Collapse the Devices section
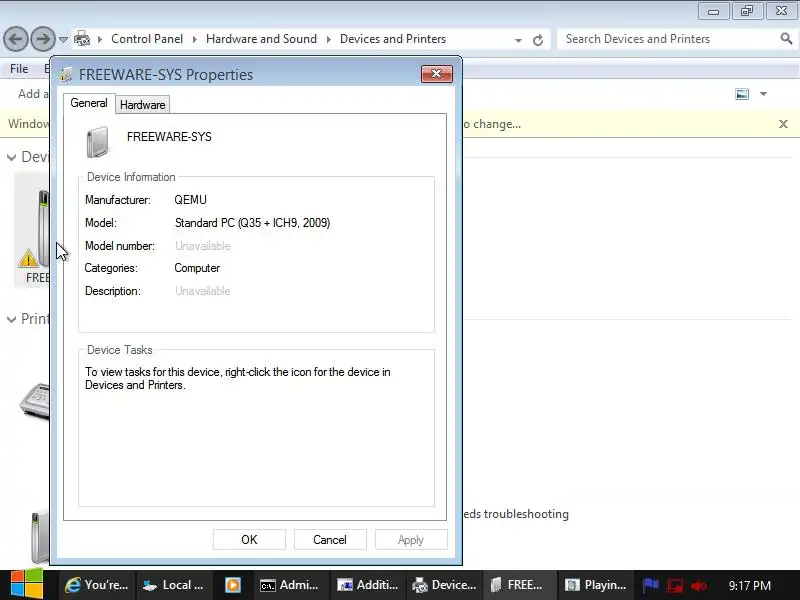Viewport: 800px width, 600px height. click(x=11, y=158)
